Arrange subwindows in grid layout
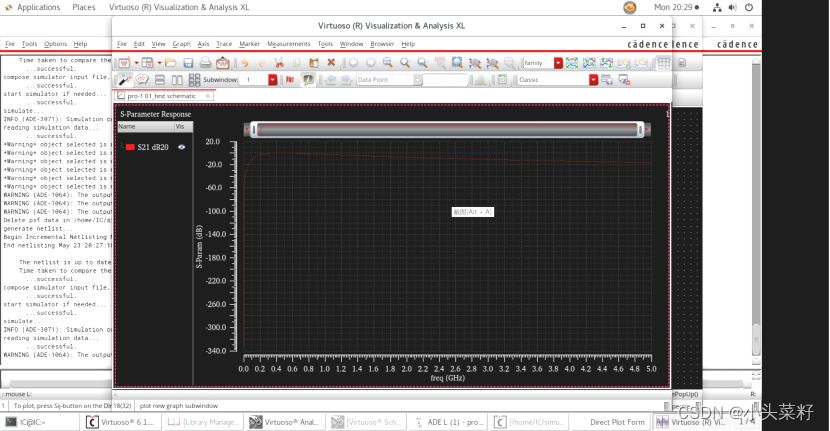Screen dimensions: 830x431 click(x=194, y=80)
